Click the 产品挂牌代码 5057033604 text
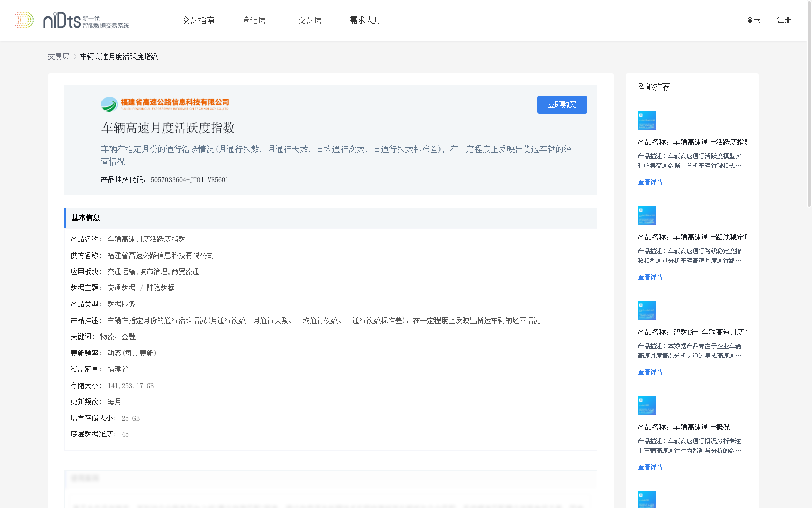 click(164, 180)
